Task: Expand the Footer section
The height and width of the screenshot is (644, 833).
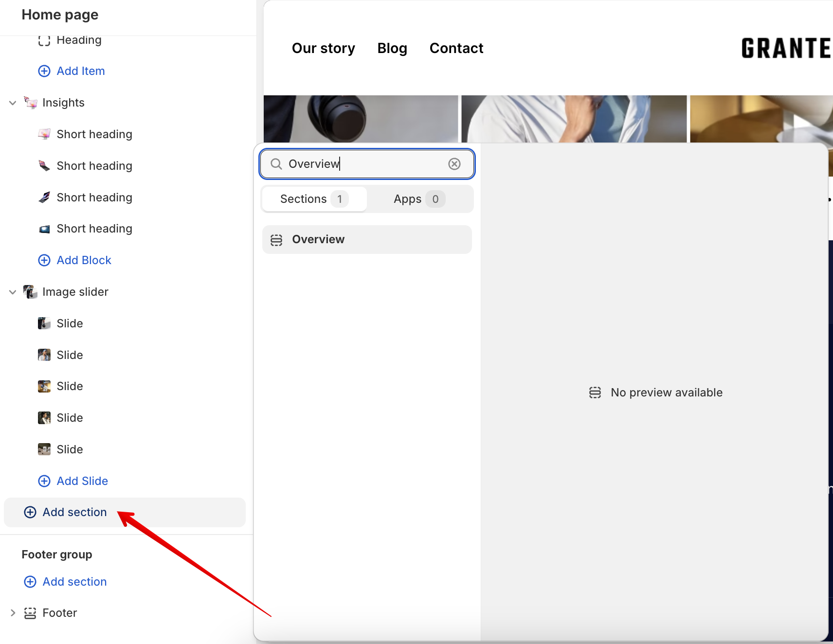Action: pos(13,613)
